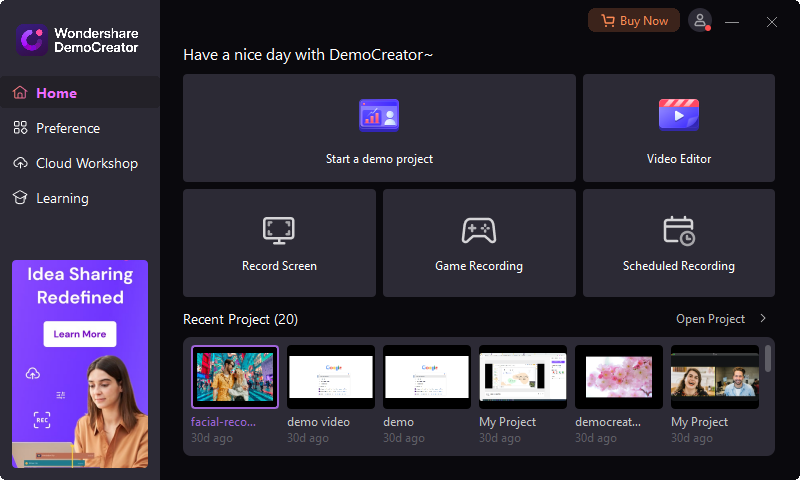Click the Record Screen monitor icon

279,231
